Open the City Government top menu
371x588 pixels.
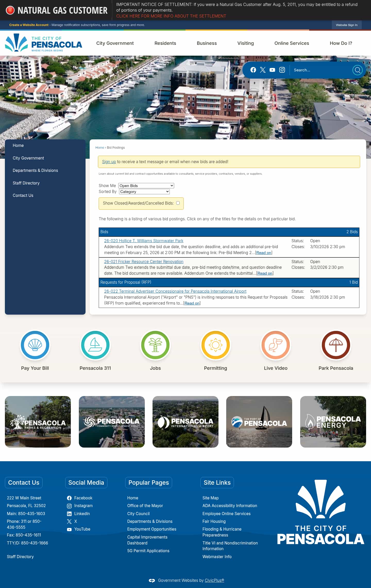115,43
